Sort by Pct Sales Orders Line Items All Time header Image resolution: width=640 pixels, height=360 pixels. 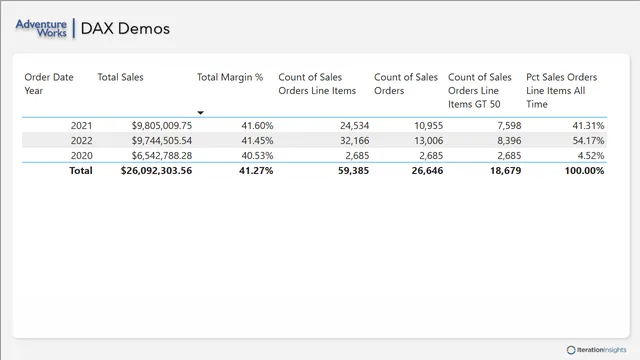pos(561,90)
